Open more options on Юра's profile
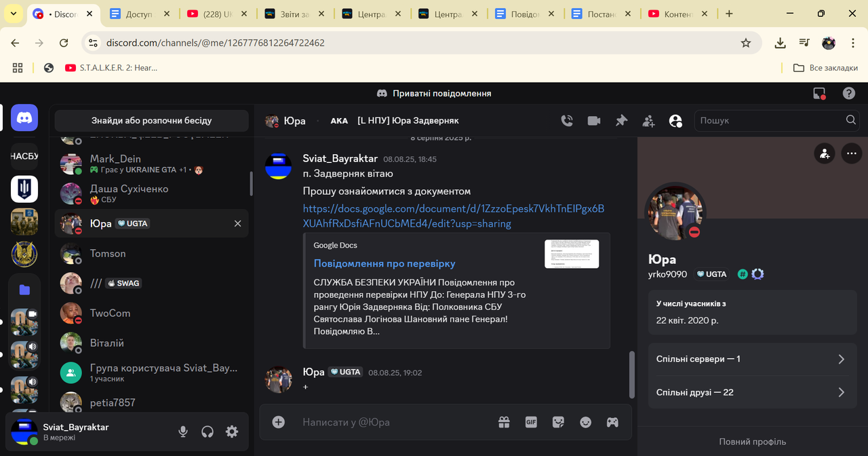Image resolution: width=868 pixels, height=456 pixels. pyautogui.click(x=851, y=154)
